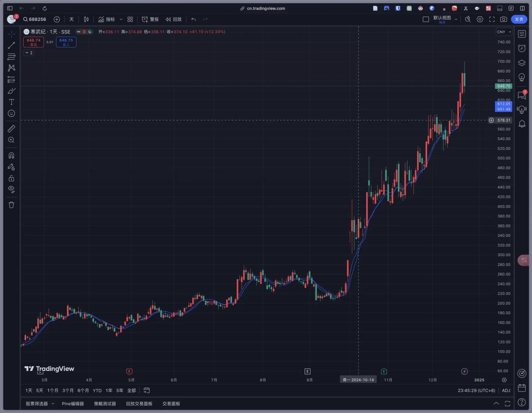Set the 6-month time range

(x=83, y=391)
